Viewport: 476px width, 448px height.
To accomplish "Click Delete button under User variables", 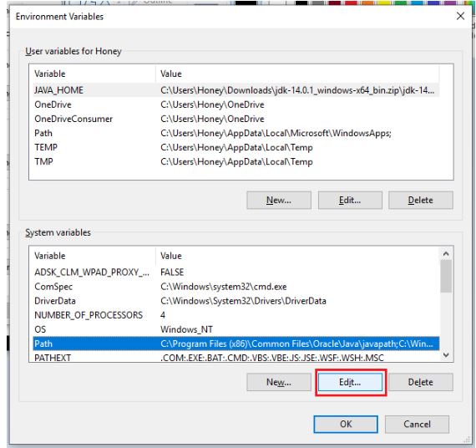I will click(x=420, y=200).
